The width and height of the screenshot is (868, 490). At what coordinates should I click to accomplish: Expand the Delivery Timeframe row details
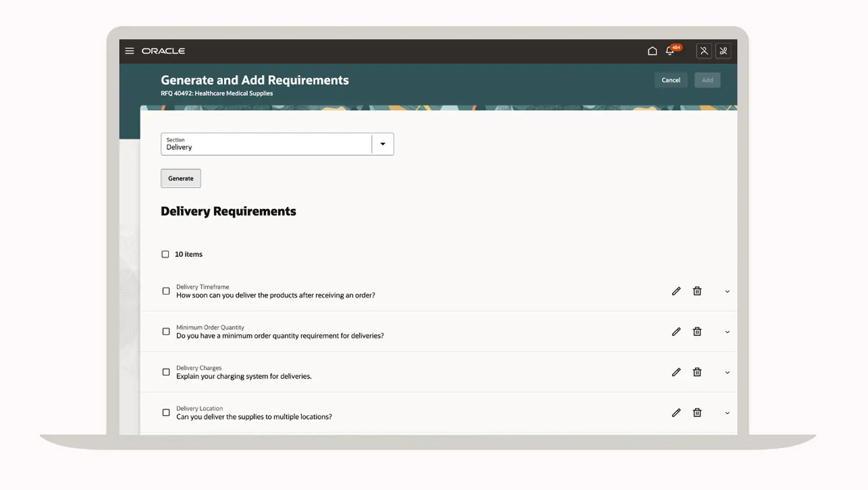tap(727, 292)
